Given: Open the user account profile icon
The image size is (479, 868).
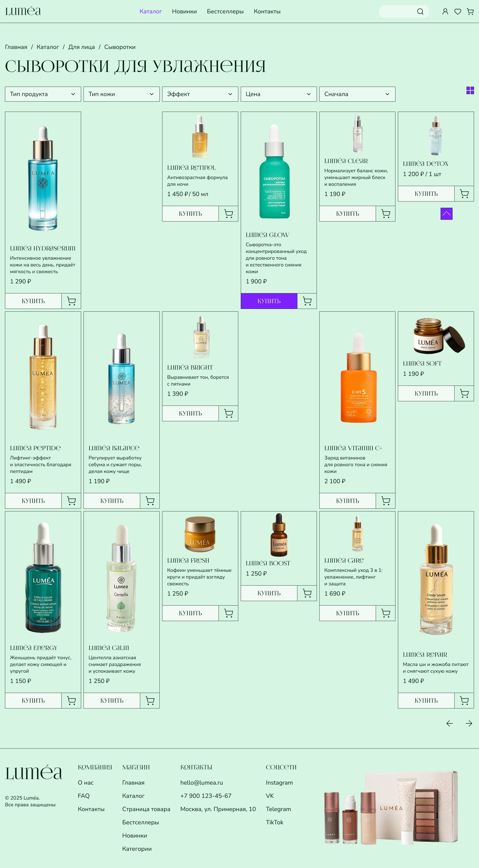Looking at the screenshot, I should tap(445, 11).
